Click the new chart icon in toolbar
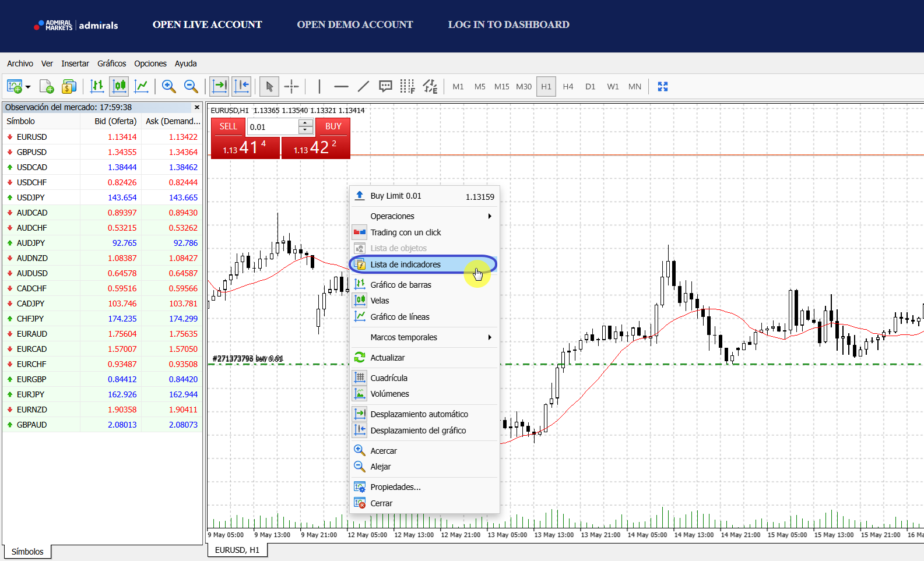Viewport: 924px width, 561px height. tap(15, 87)
